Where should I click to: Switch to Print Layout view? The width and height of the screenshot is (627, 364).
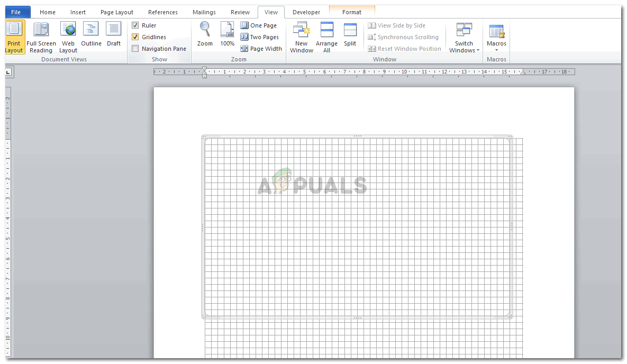point(14,37)
